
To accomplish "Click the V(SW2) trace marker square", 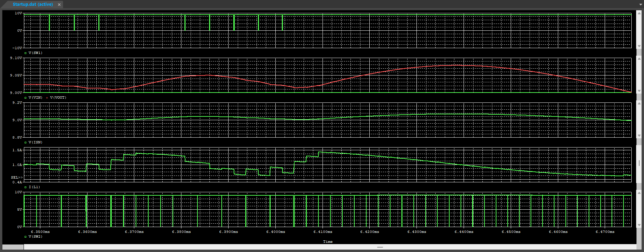I will 26,237.
